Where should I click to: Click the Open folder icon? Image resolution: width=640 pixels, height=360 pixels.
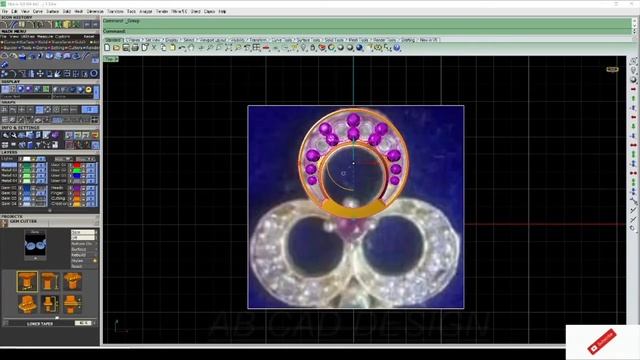tap(116, 48)
